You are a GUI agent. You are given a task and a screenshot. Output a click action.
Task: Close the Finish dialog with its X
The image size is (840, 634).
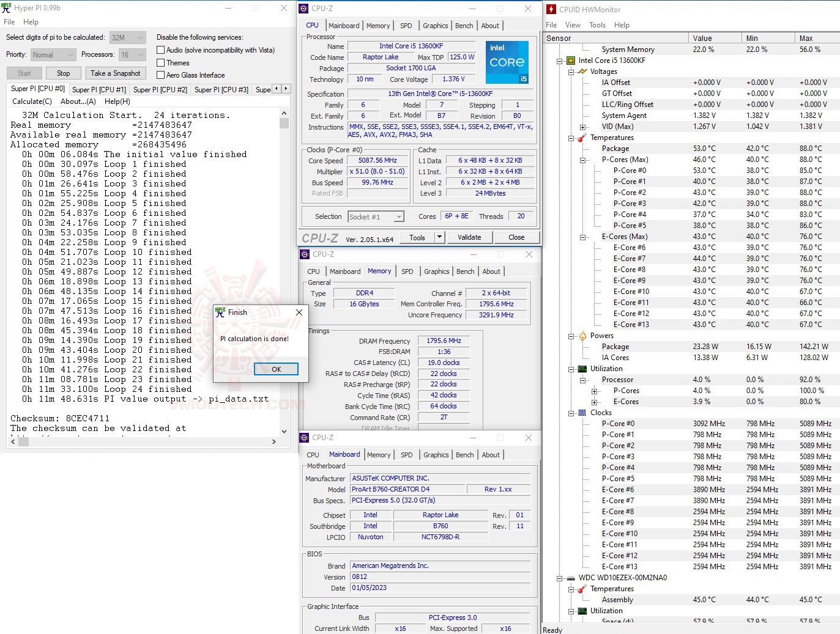pyautogui.click(x=299, y=312)
